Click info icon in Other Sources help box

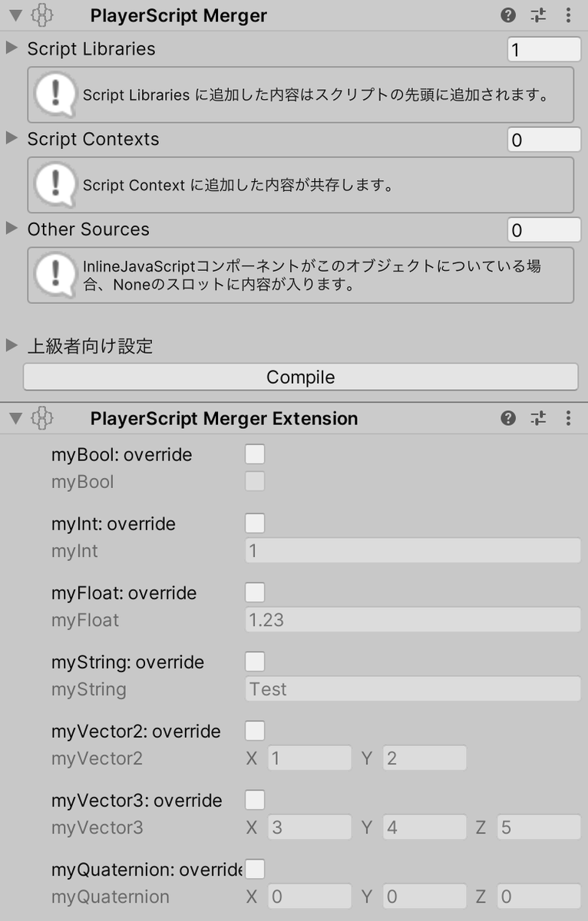click(55, 275)
